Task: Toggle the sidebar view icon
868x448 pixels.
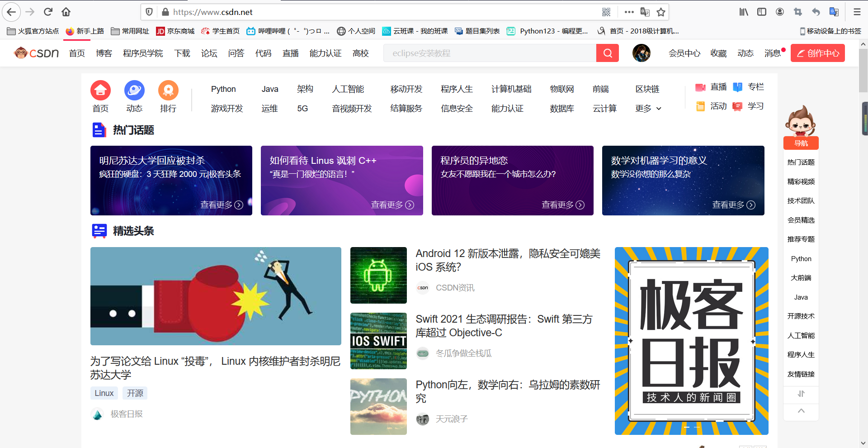Action: click(x=762, y=12)
